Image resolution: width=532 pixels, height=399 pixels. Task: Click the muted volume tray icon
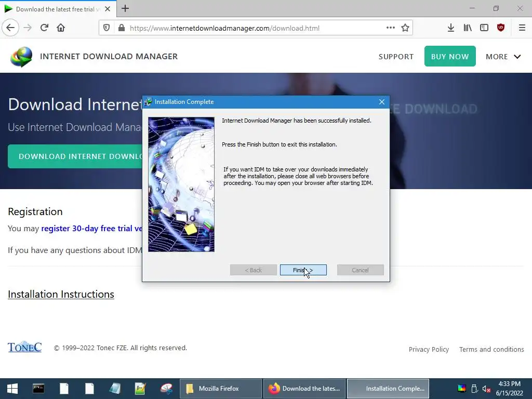[486, 389]
